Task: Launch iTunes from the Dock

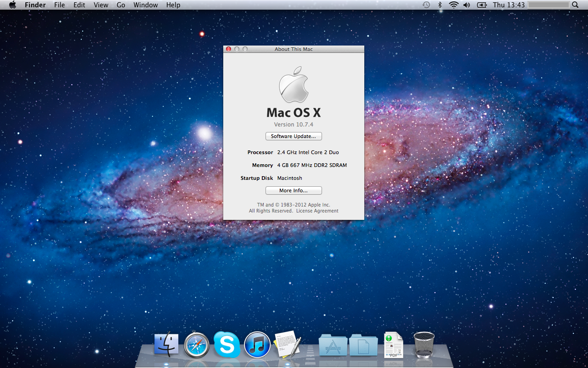Action: (x=257, y=345)
